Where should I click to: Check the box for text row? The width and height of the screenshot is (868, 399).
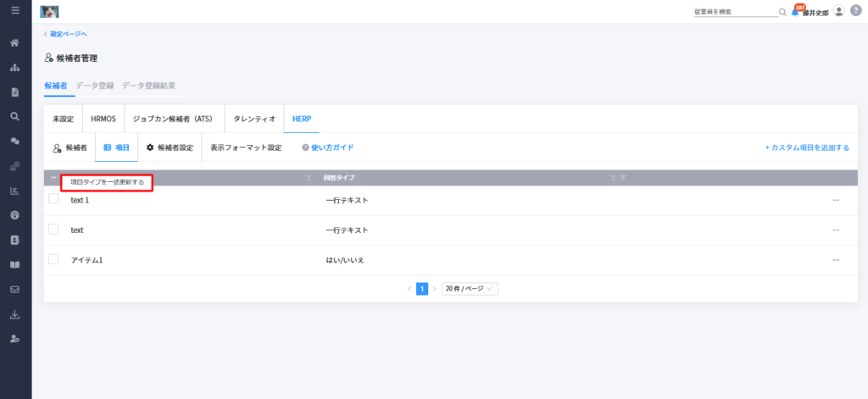pyautogui.click(x=53, y=229)
